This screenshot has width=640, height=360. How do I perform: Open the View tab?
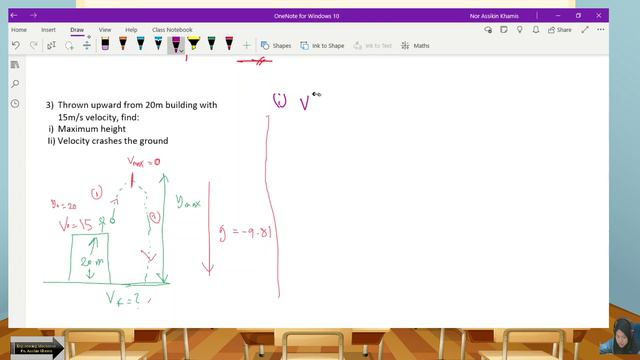104,30
